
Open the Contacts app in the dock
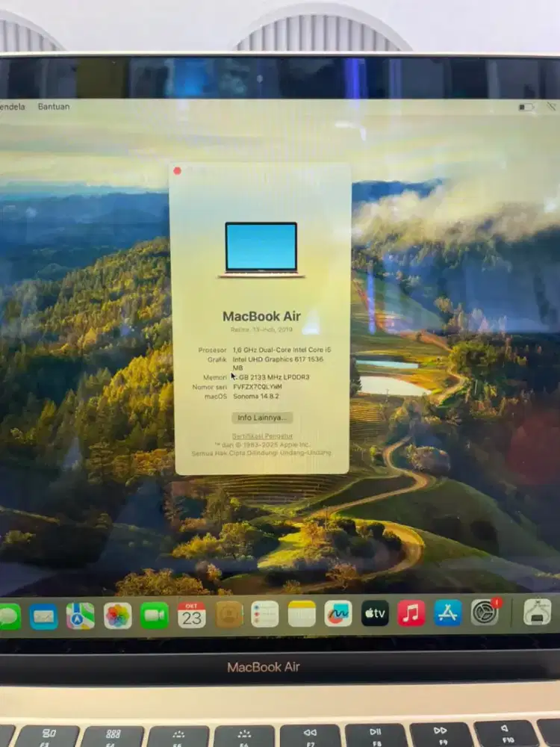(x=228, y=615)
